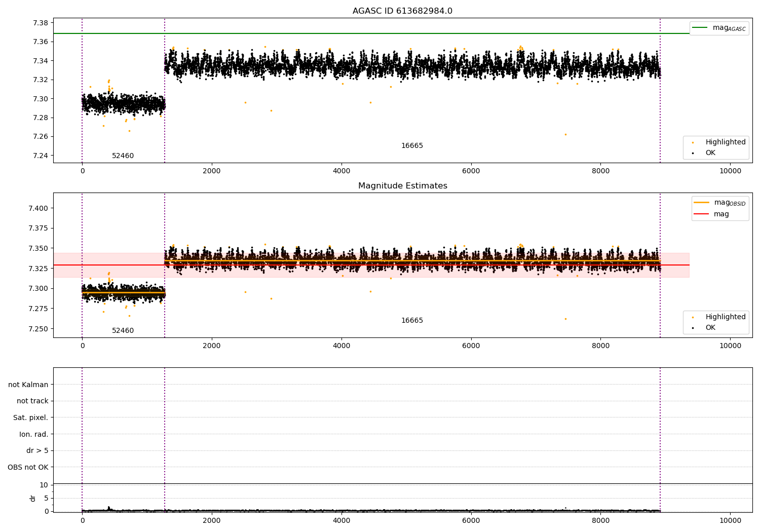
Task: Click the green line sample in mag AGASC legend
Action: point(700,28)
